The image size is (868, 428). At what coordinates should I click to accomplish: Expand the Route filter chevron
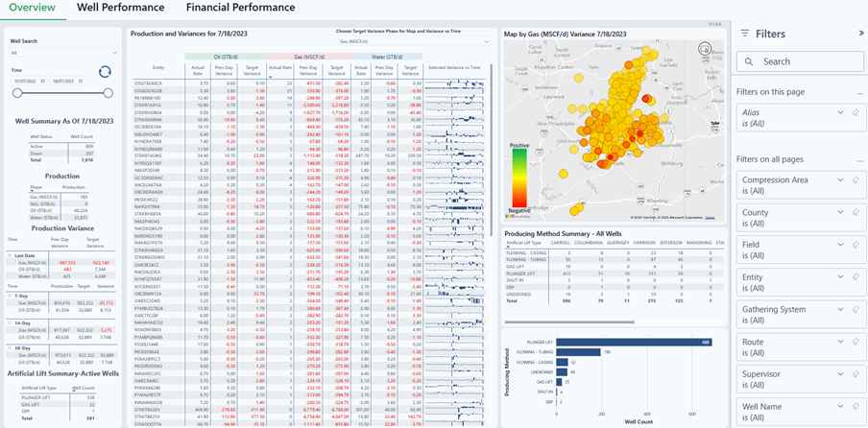[840, 342]
